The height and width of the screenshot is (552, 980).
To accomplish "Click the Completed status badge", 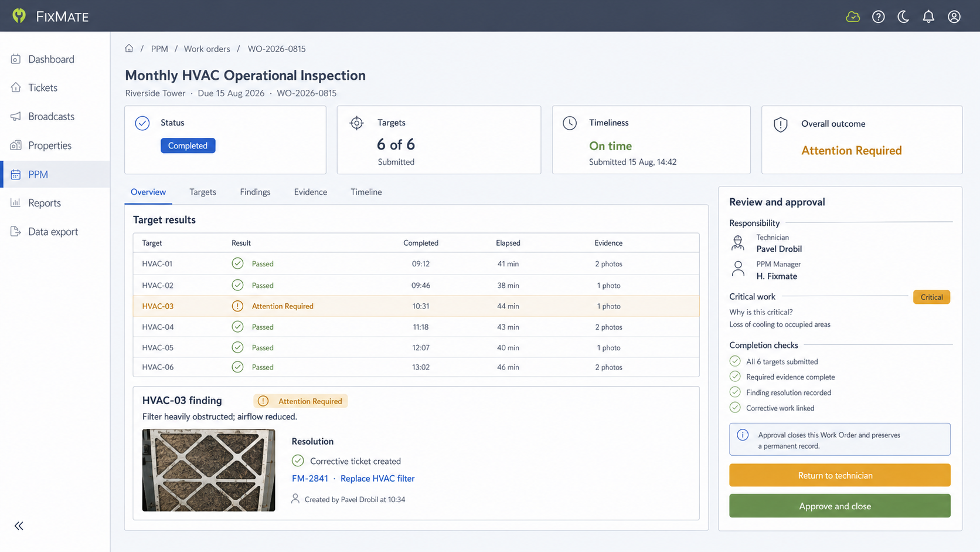I will 188,145.
